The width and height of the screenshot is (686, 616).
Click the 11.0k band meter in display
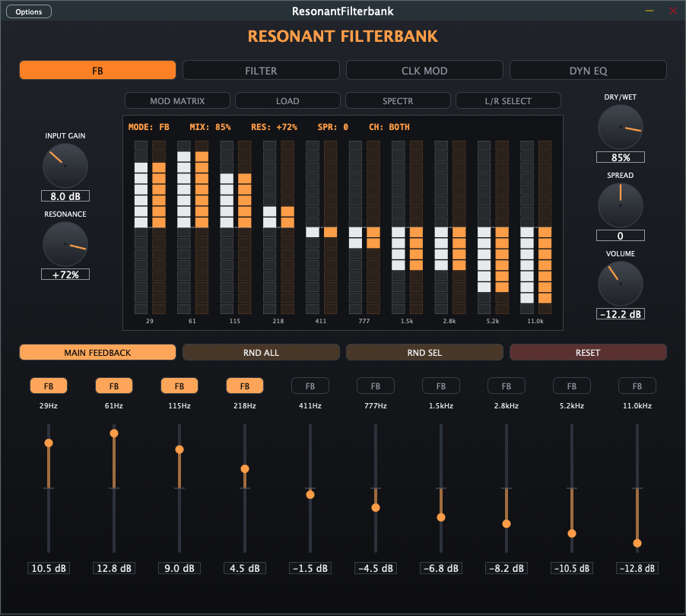click(x=535, y=227)
